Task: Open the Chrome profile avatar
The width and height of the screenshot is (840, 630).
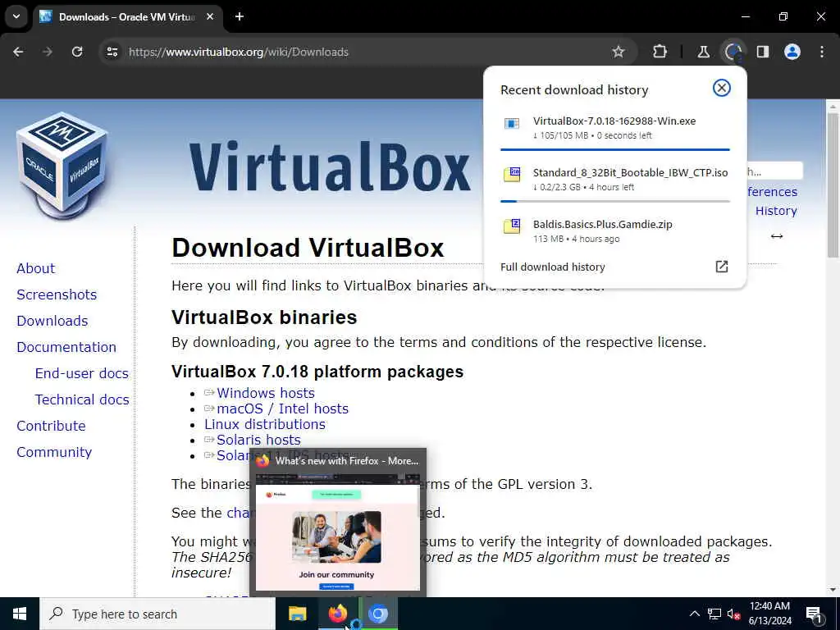Action: pos(792,52)
